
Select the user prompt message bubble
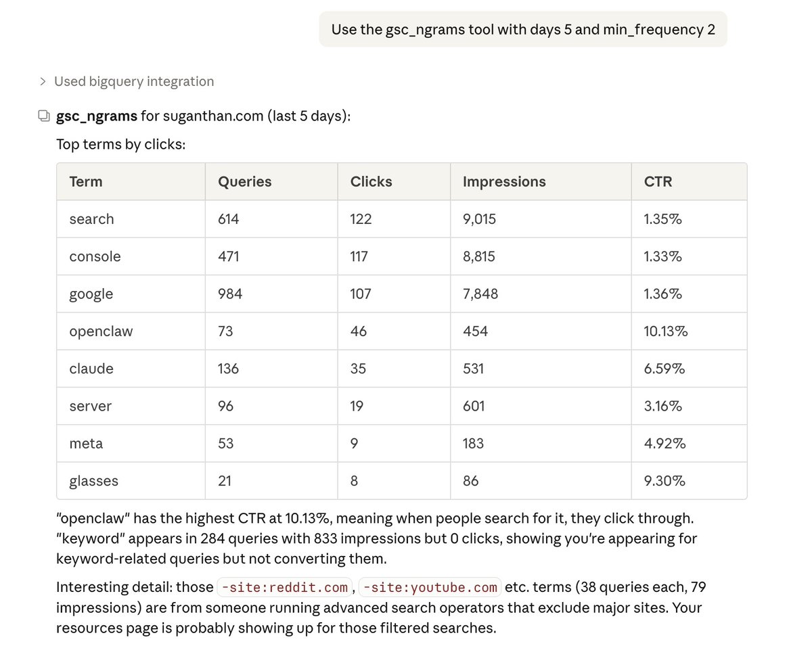522,30
